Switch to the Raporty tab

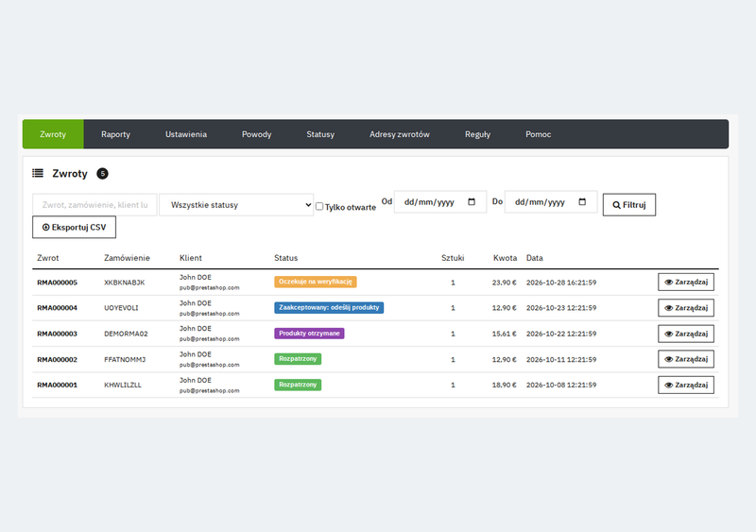point(115,134)
